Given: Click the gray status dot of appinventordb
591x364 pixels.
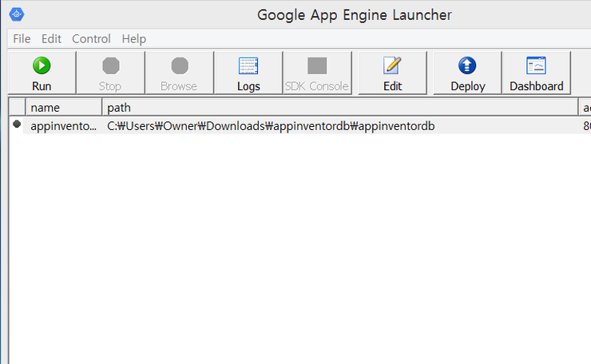Looking at the screenshot, I should pyautogui.click(x=17, y=124).
